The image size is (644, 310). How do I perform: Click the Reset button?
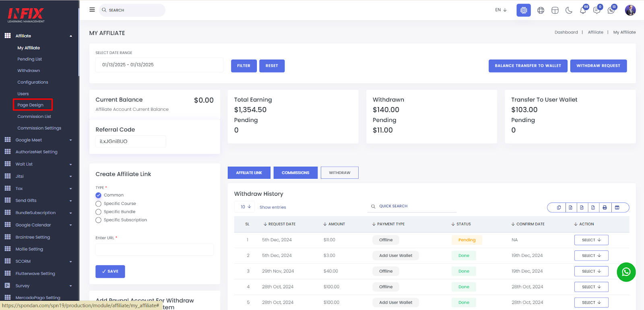coord(272,66)
